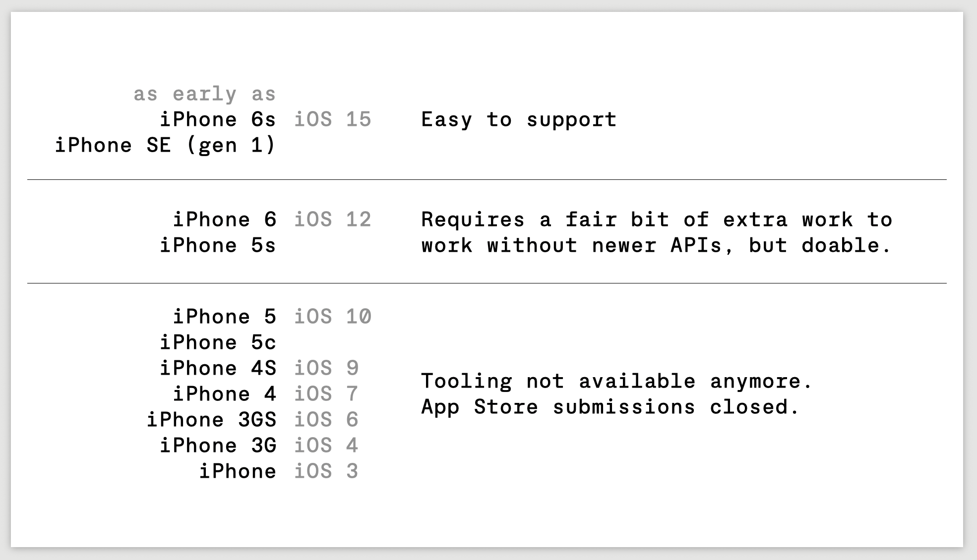This screenshot has width=977, height=560.
Task: Click the 'iOS 10' version text
Action: [333, 317]
